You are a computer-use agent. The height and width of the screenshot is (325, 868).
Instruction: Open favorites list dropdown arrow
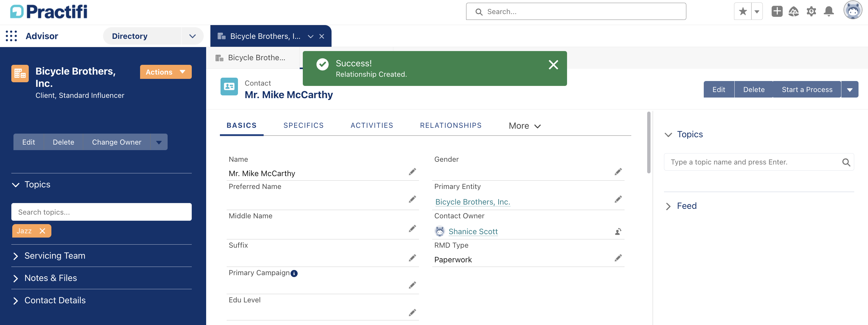pos(757,11)
